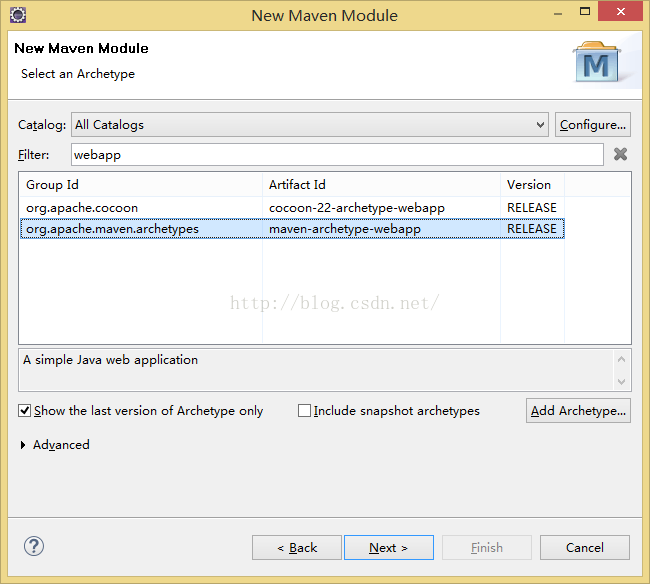Clear the filter text with the X icon
650x584 pixels.
point(620,154)
